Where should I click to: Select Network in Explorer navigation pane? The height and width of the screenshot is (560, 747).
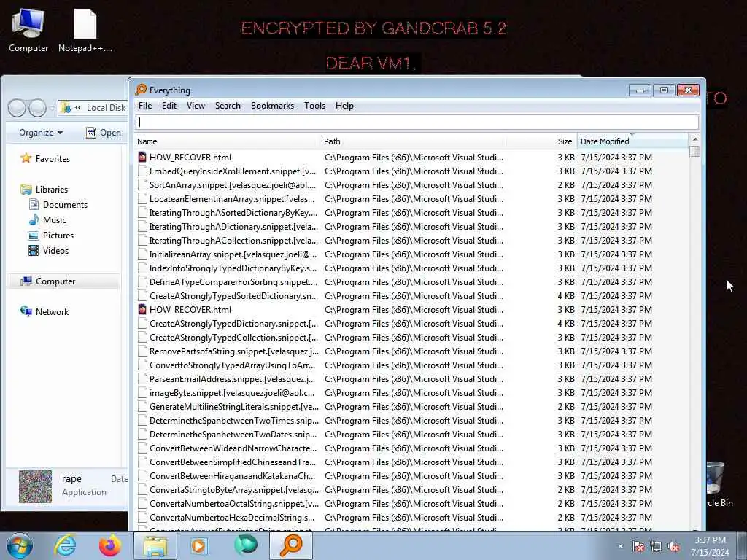44,311
